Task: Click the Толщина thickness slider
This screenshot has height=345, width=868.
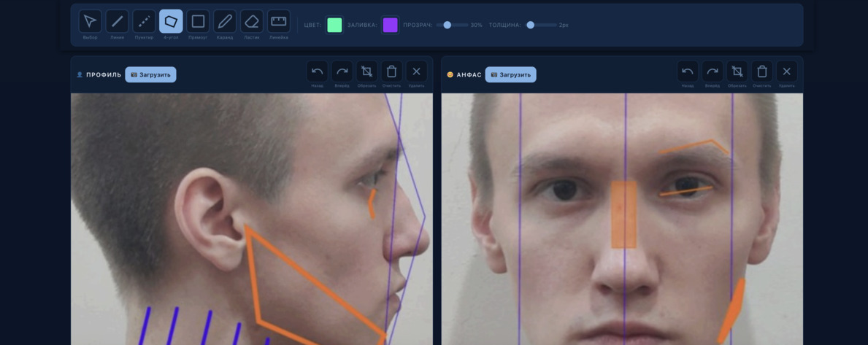Action: coord(531,25)
